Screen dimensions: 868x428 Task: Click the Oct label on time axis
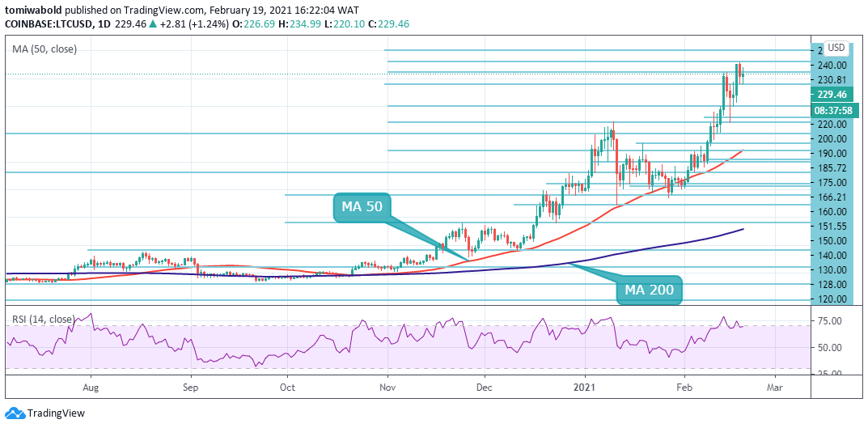[287, 387]
